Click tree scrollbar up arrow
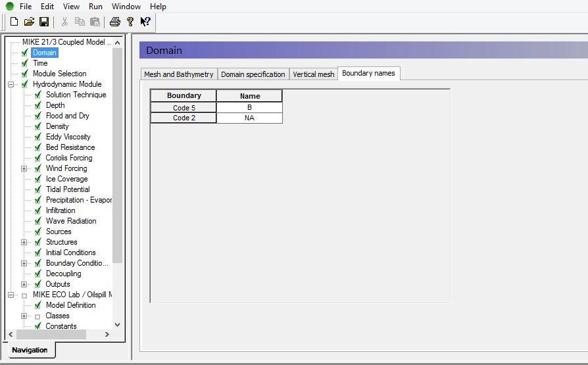Image resolution: width=588 pixels, height=365 pixels. pyautogui.click(x=117, y=43)
